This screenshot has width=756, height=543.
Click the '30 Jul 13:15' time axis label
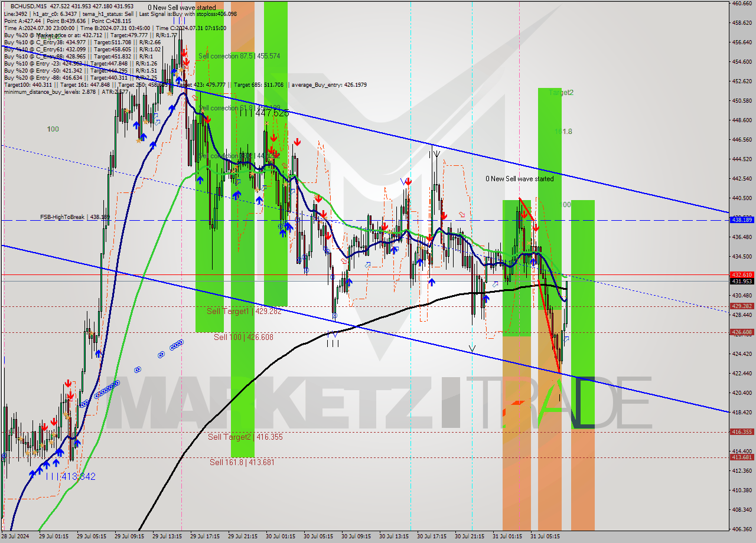click(394, 537)
